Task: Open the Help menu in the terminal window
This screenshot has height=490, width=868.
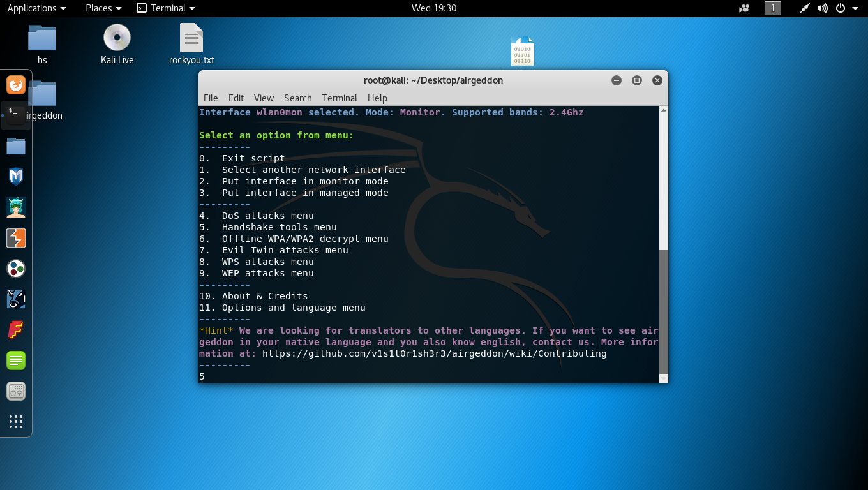Action: [x=377, y=98]
